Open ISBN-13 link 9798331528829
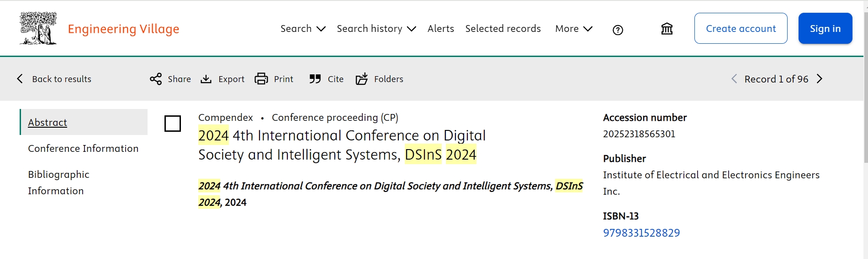The height and width of the screenshot is (259, 868). click(x=641, y=233)
